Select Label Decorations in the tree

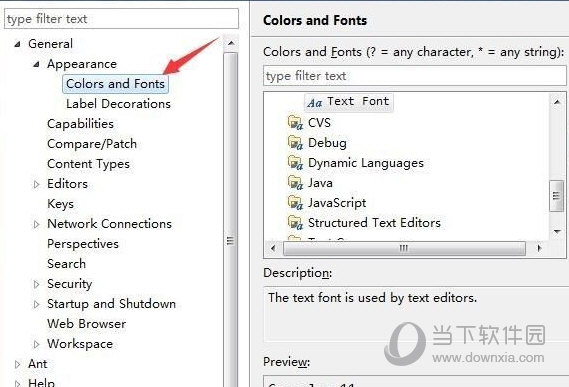click(118, 104)
